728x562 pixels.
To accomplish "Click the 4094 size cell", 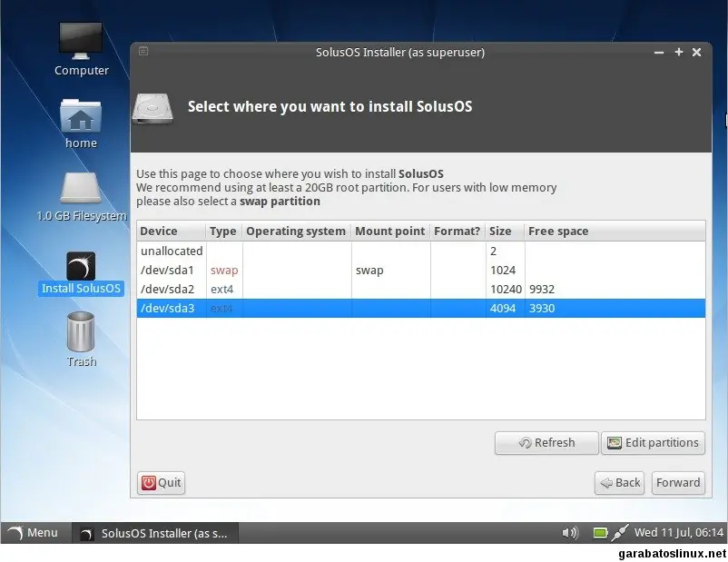I will [503, 308].
